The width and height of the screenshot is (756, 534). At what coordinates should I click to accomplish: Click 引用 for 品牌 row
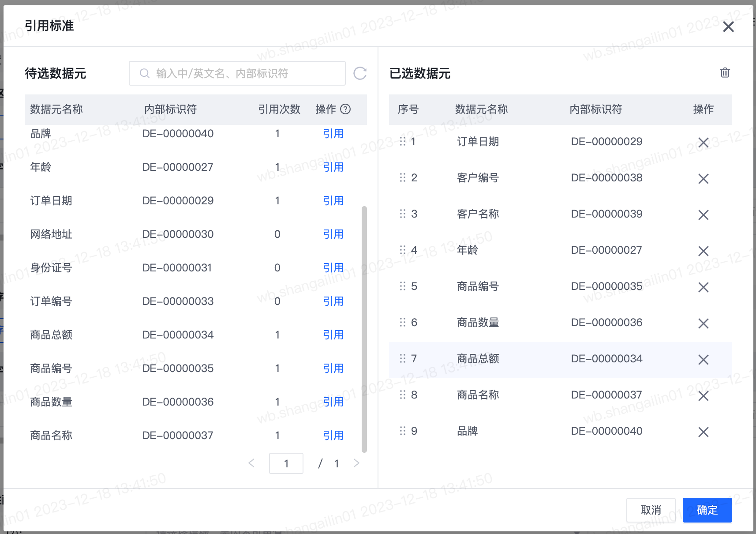click(x=333, y=133)
